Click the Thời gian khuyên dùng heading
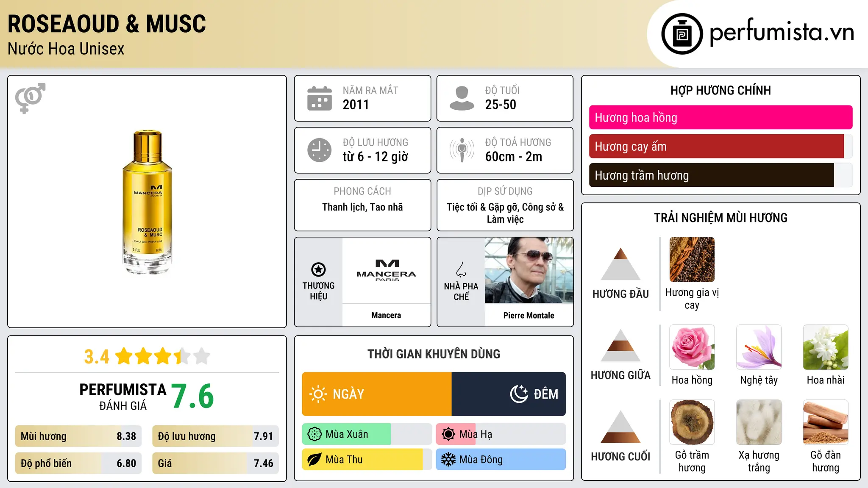This screenshot has width=868, height=488. [x=434, y=354]
